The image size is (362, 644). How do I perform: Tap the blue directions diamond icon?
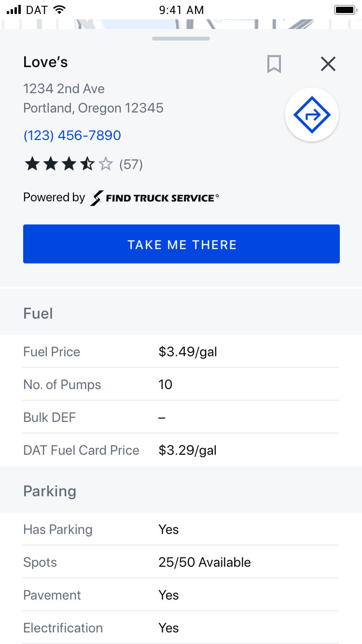coord(312,115)
